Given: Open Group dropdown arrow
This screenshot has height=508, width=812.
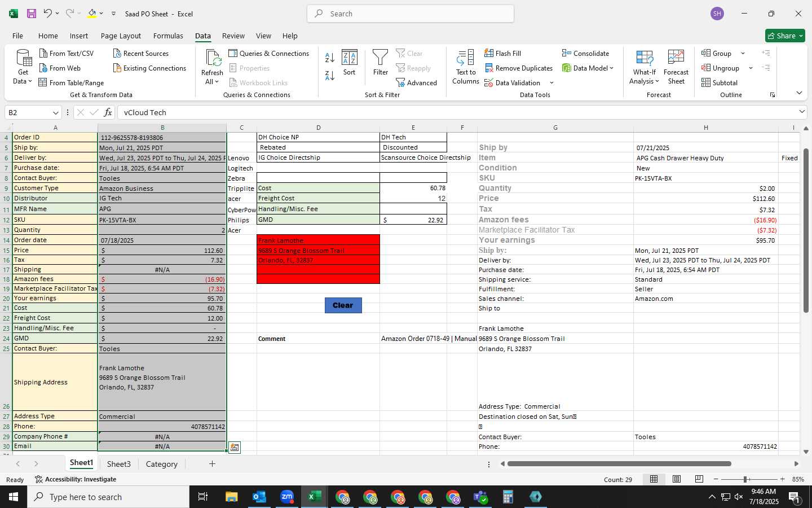Looking at the screenshot, I should pos(743,53).
